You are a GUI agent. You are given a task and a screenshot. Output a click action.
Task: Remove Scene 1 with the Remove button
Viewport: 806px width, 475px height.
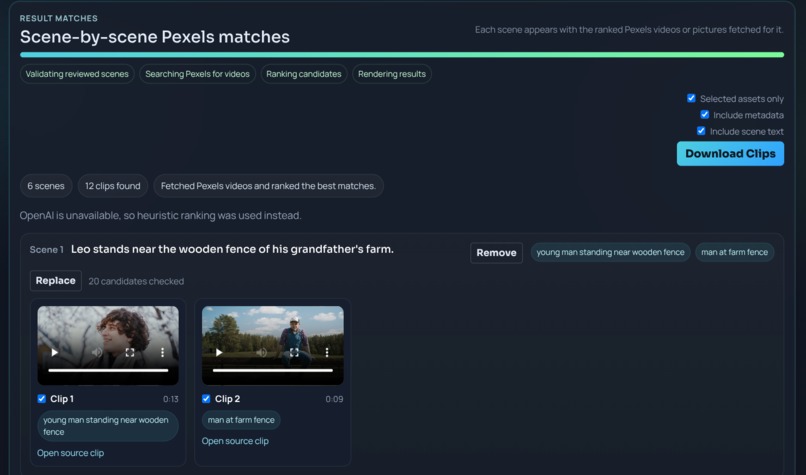(496, 253)
